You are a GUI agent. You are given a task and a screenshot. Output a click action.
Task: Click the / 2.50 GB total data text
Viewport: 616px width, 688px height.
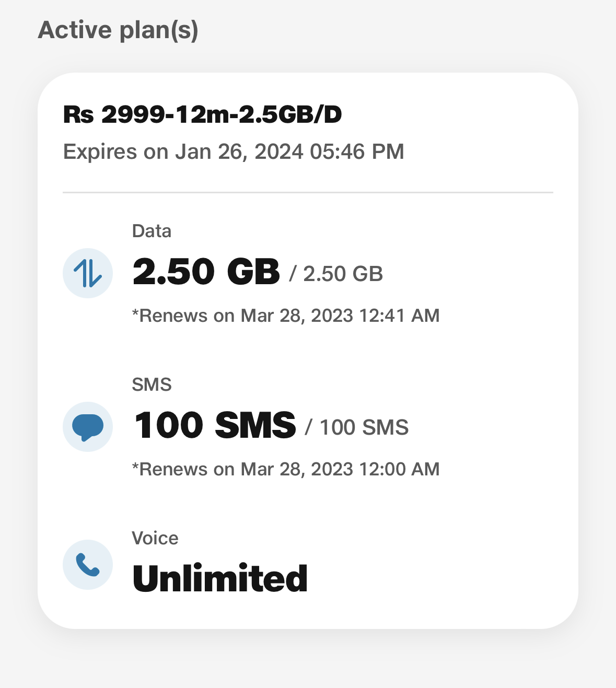pos(336,274)
